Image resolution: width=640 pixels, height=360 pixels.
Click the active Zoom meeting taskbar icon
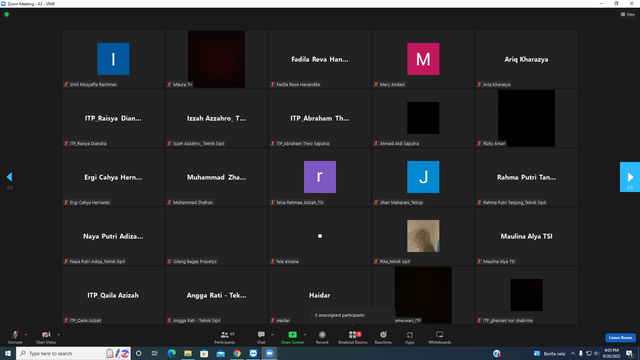pos(269,353)
